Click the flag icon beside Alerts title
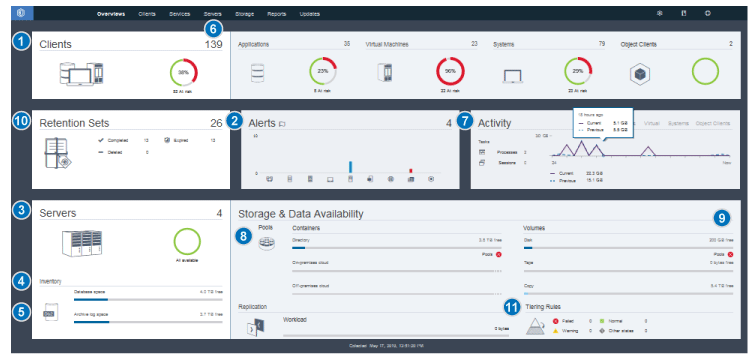This screenshot has height=360, width=756. tap(282, 124)
